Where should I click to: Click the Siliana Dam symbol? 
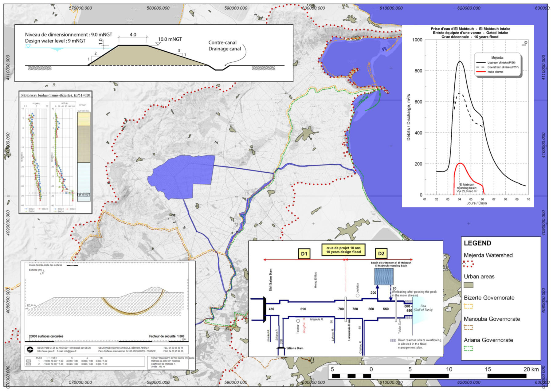[x=280, y=348]
